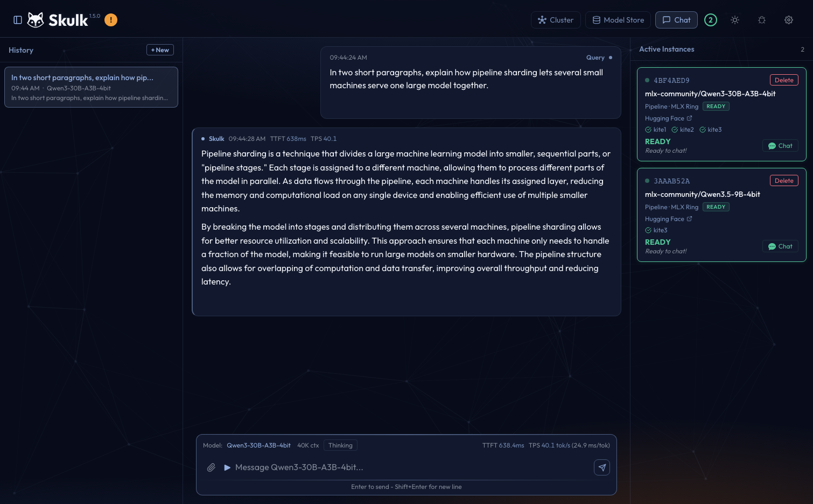
Task: Start a new chat with New button
Action: click(x=160, y=50)
